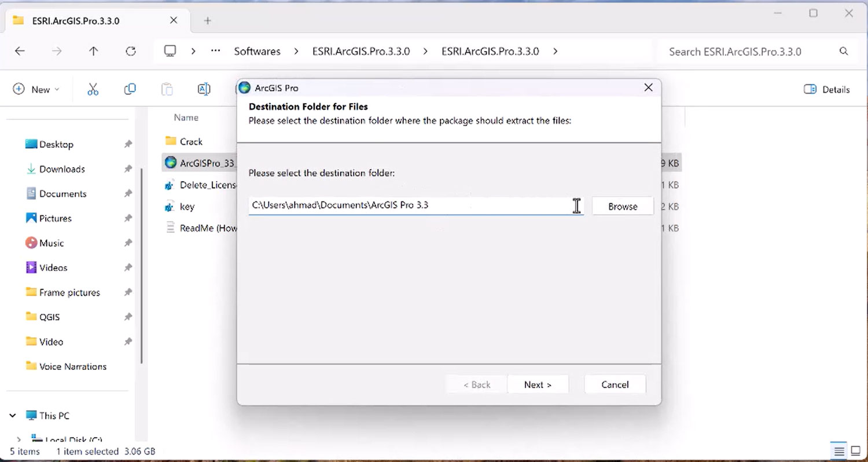
Task: Click the Rename icon in toolbar
Action: 204,89
